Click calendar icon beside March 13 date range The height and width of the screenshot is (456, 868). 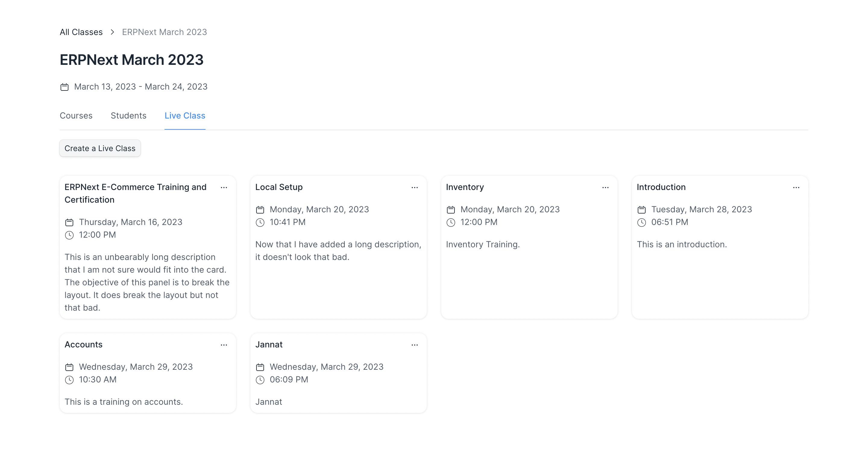pyautogui.click(x=64, y=87)
